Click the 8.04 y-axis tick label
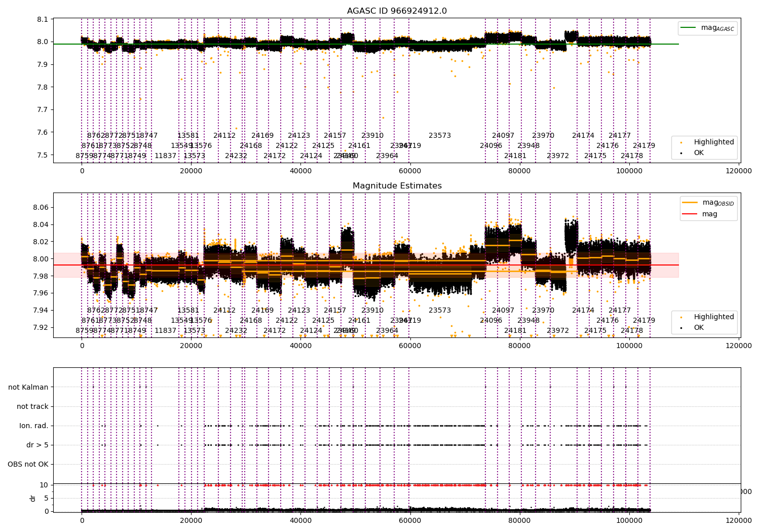Viewport: 760px width, 532px height. 41,225
